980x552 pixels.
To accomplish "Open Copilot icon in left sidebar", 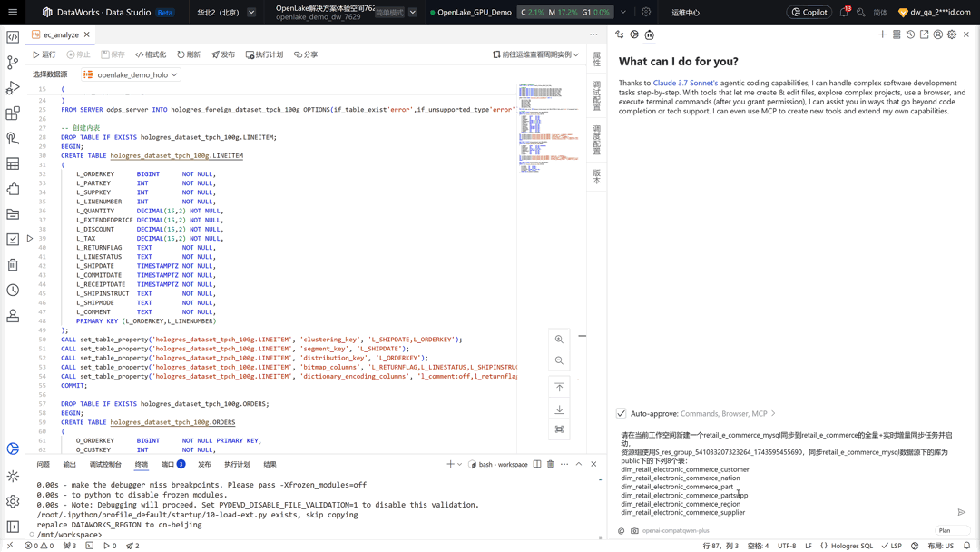I will coord(13,448).
